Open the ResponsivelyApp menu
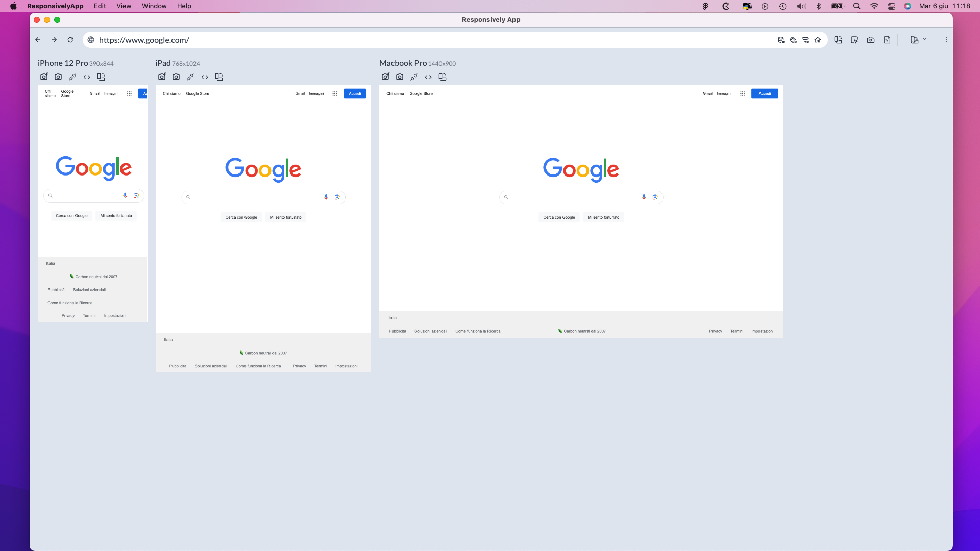Viewport: 980px width, 551px height. (55, 6)
